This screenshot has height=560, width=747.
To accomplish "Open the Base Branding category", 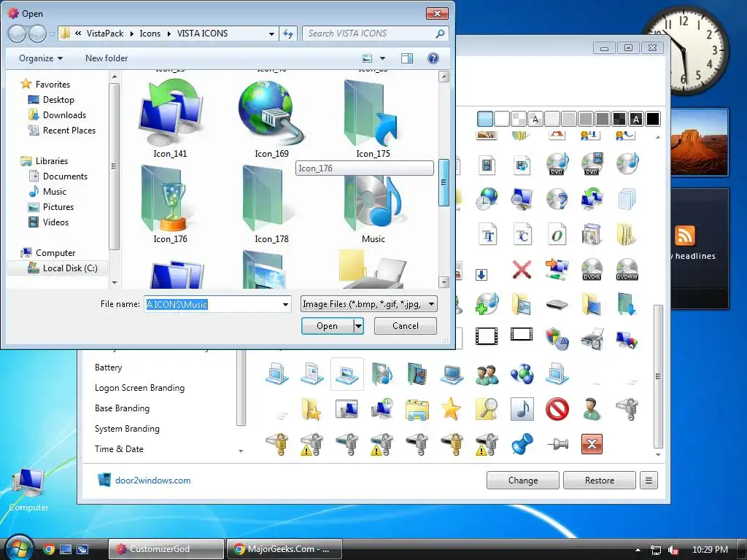I will [122, 408].
